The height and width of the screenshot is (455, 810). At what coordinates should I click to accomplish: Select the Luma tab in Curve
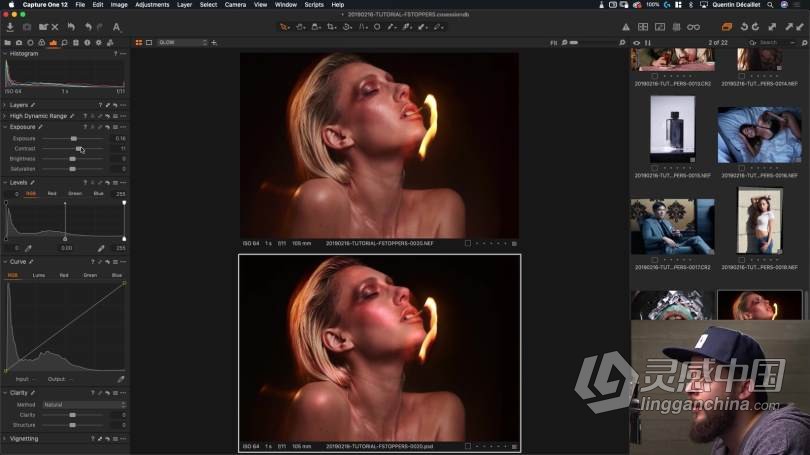tap(39, 276)
